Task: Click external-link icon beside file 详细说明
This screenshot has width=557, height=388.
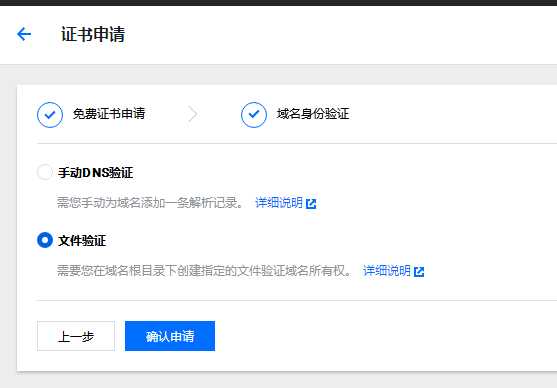Action: pyautogui.click(x=419, y=272)
